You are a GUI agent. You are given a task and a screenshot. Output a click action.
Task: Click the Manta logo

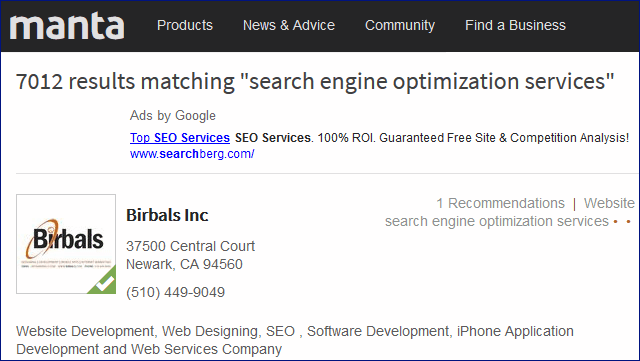pyautogui.click(x=67, y=26)
